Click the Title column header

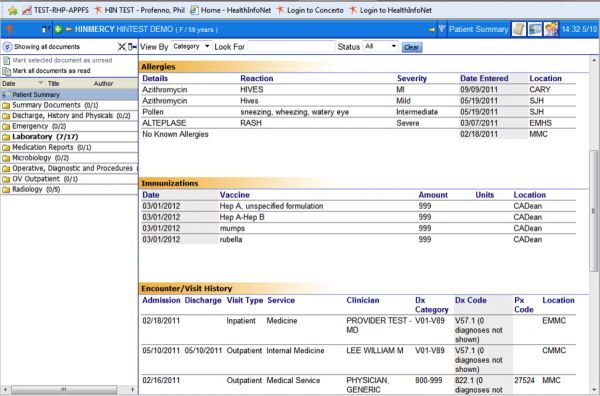click(x=68, y=83)
